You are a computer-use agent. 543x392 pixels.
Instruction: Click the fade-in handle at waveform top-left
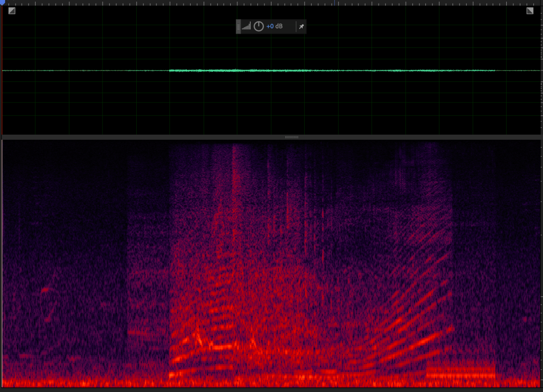click(12, 11)
